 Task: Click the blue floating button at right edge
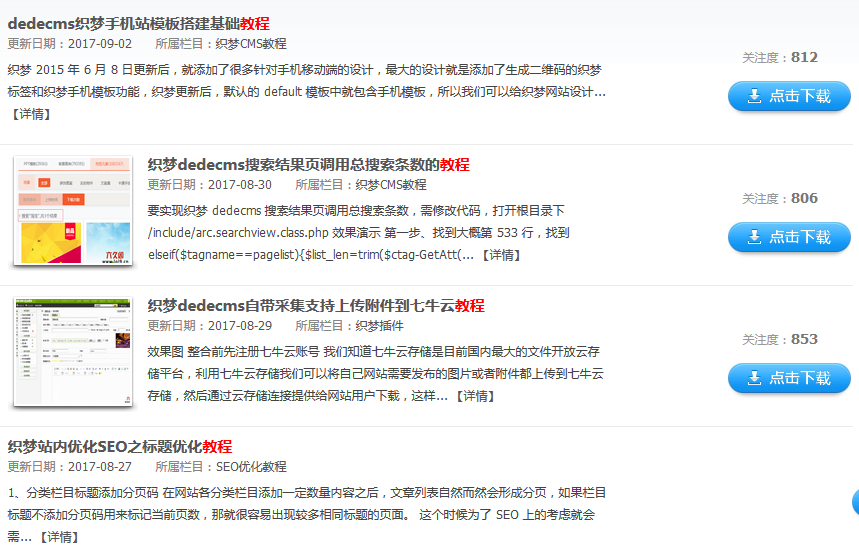coord(854,503)
